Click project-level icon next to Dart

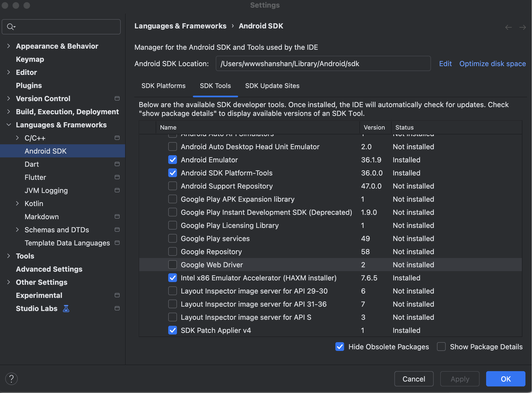[117, 164]
